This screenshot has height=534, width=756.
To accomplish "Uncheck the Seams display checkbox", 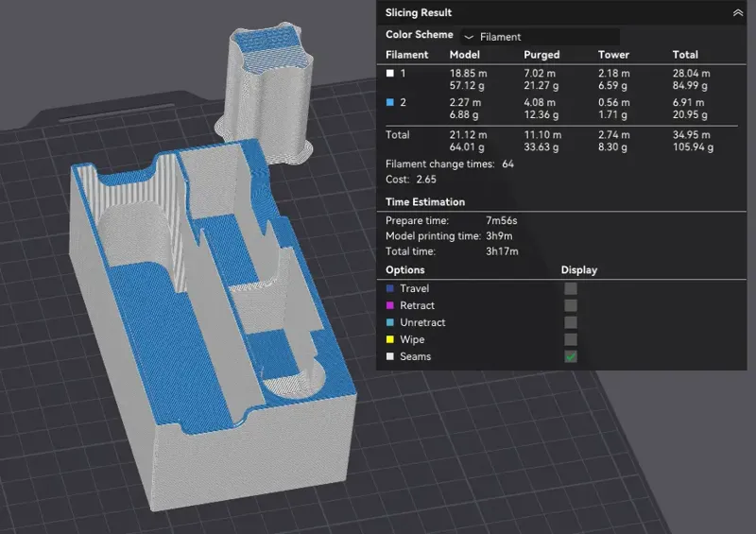I will (571, 356).
